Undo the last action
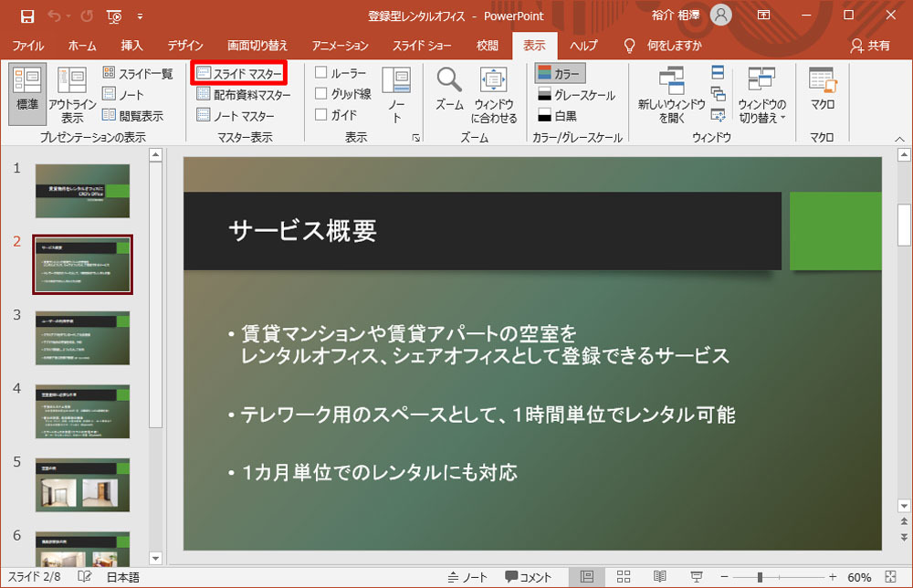This screenshot has width=913, height=588. [54, 16]
